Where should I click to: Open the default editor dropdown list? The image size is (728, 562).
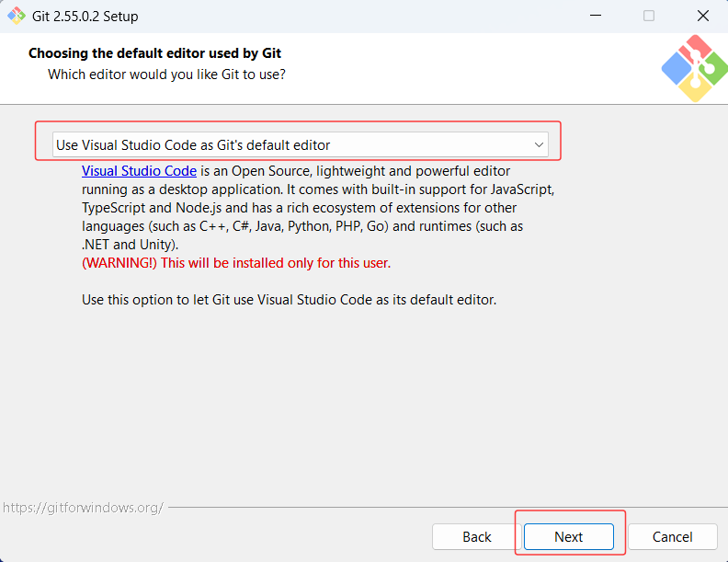pyautogui.click(x=300, y=145)
